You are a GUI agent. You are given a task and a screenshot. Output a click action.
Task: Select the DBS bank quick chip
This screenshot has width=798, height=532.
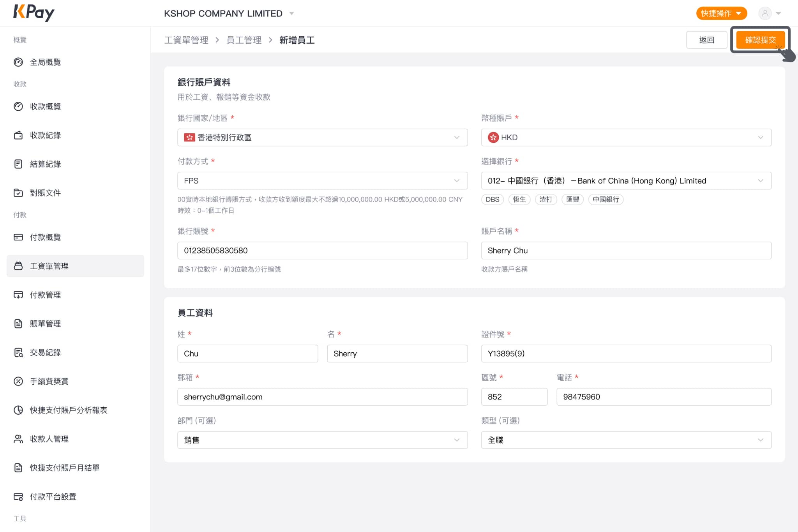(x=493, y=200)
